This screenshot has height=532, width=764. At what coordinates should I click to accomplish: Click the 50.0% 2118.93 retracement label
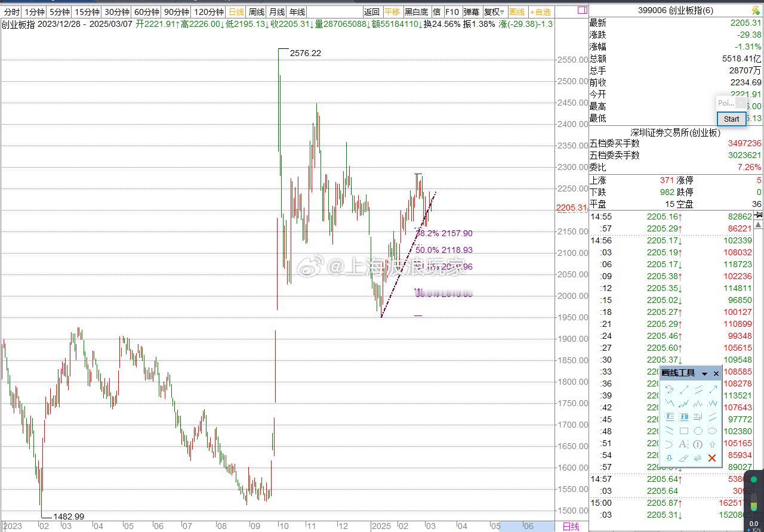pos(444,250)
